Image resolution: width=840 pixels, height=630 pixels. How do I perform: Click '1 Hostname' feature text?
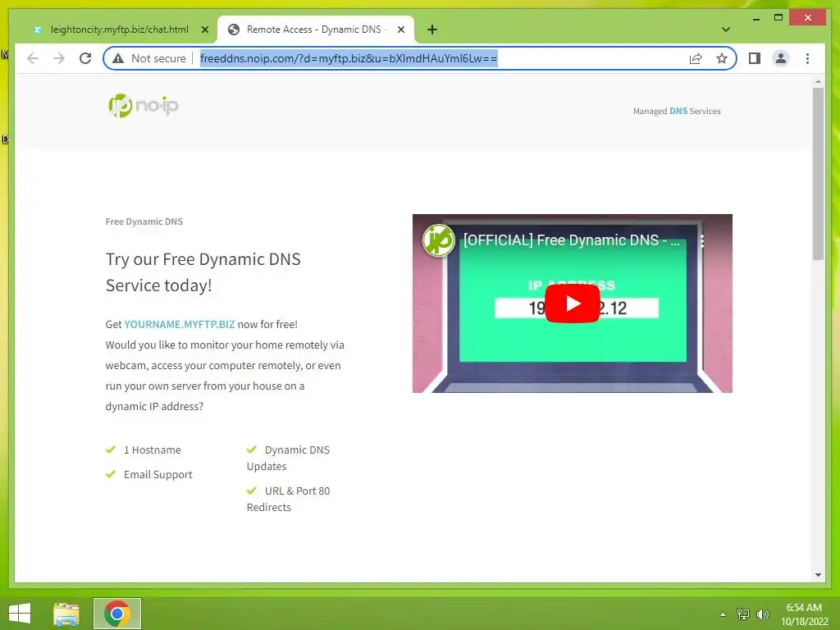click(152, 450)
